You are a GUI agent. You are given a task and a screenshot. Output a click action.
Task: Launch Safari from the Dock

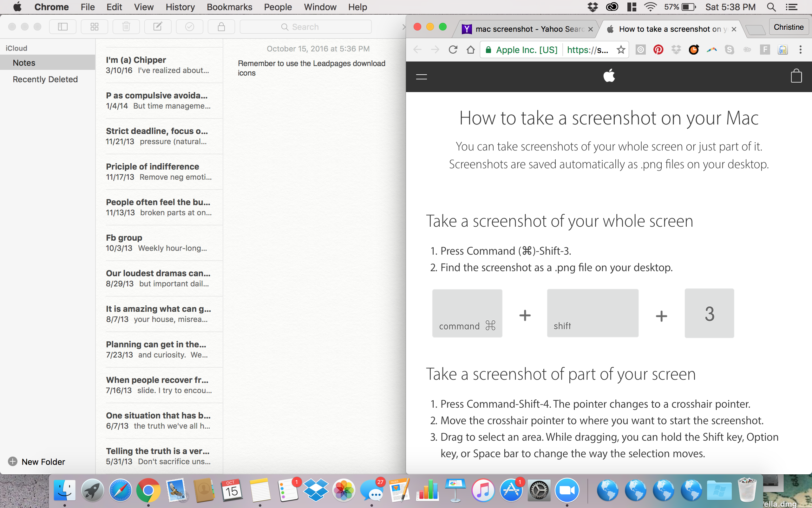121,490
